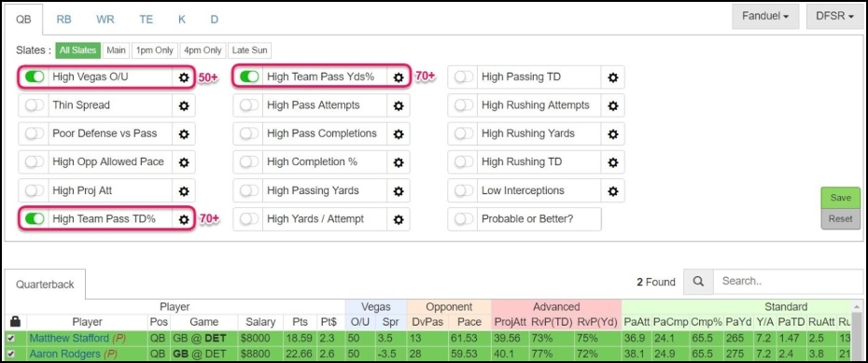Open gear settings for High Vegas O/U

pos(184,77)
